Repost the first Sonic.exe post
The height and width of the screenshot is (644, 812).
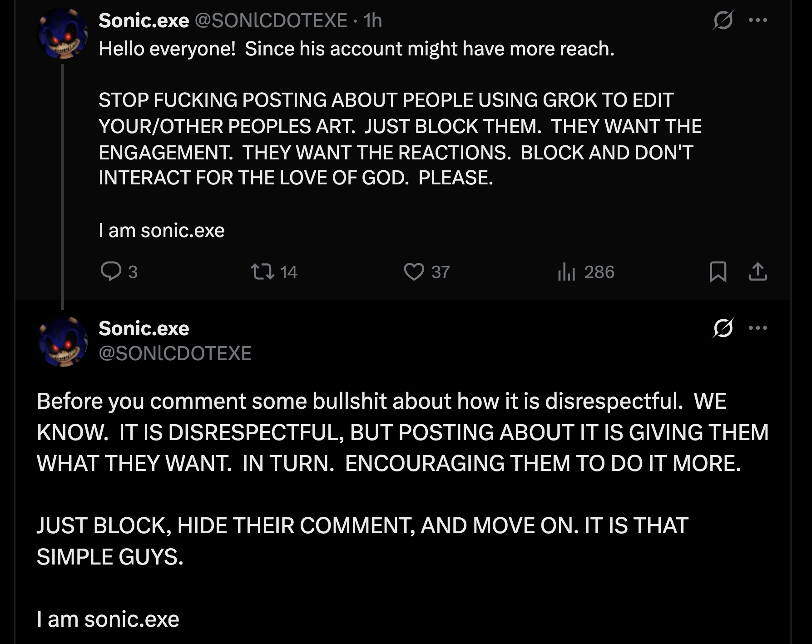click(x=262, y=272)
